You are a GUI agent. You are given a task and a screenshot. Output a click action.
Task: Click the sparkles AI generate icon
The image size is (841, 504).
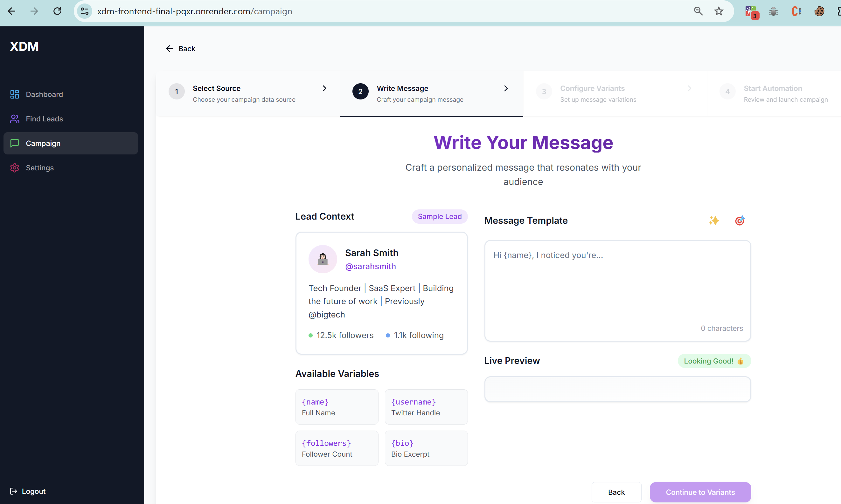tap(714, 221)
